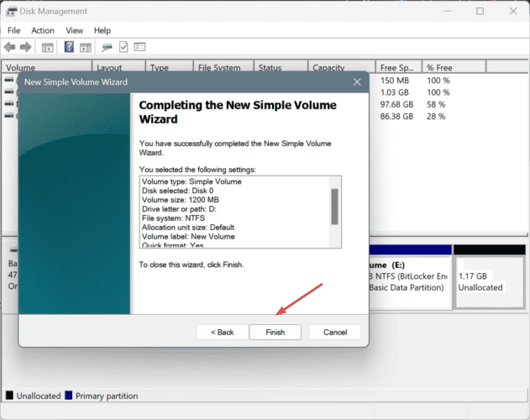Image resolution: width=530 pixels, height=420 pixels.
Task: Minimize the Disk Management window
Action: (x=448, y=11)
